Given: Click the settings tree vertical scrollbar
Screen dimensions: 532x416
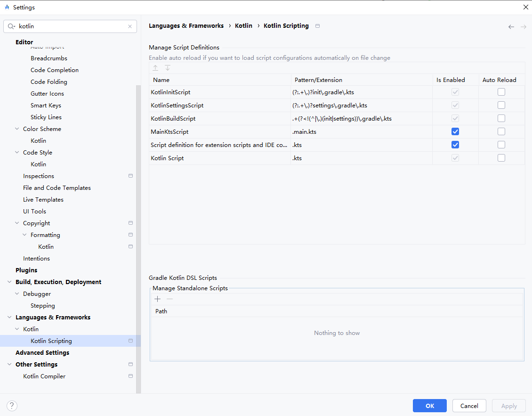Looking at the screenshot, I should pos(138,239).
